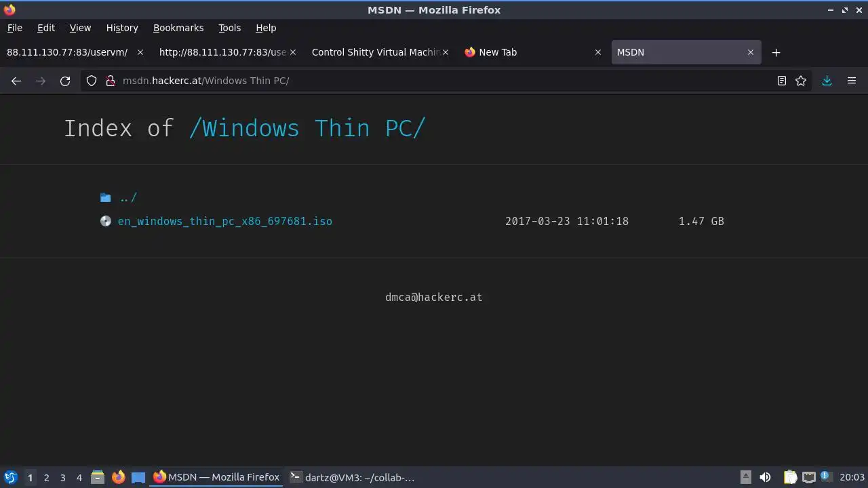Launch Firefox from taskbar quick launcher
The width and height of the screenshot is (868, 488).
[x=118, y=477]
